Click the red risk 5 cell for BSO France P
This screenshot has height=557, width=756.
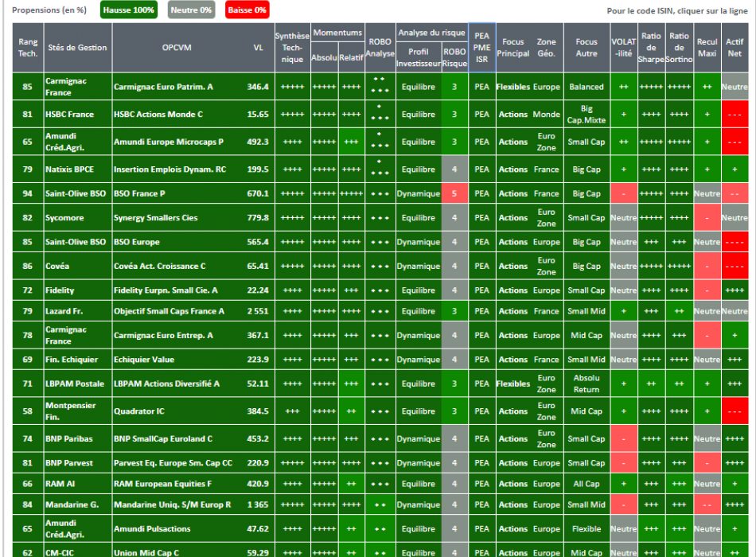pos(454,193)
